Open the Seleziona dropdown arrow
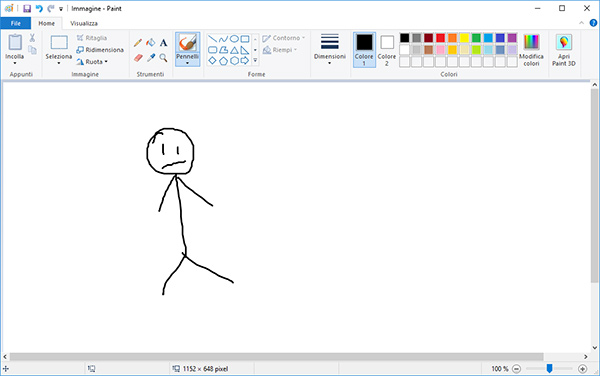The width and height of the screenshot is (600, 376). tap(59, 63)
